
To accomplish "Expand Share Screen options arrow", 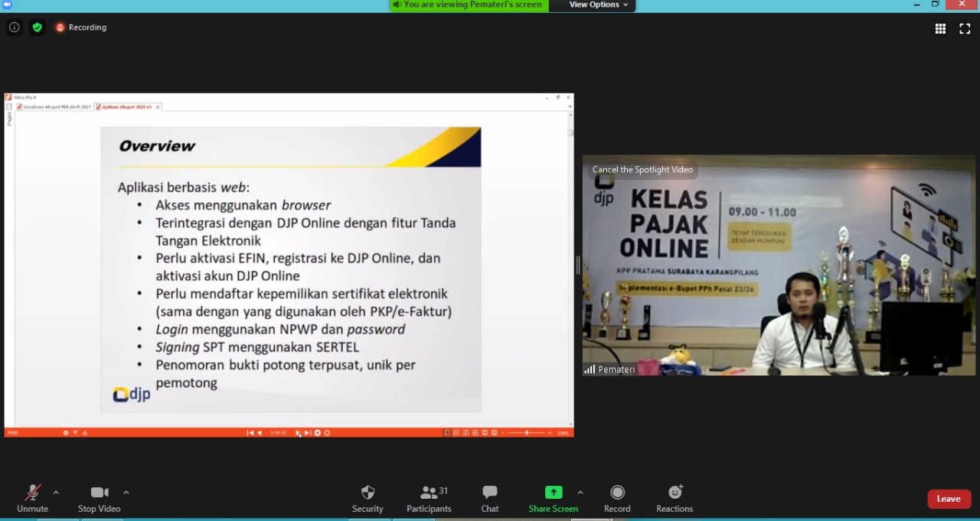I will (x=580, y=492).
